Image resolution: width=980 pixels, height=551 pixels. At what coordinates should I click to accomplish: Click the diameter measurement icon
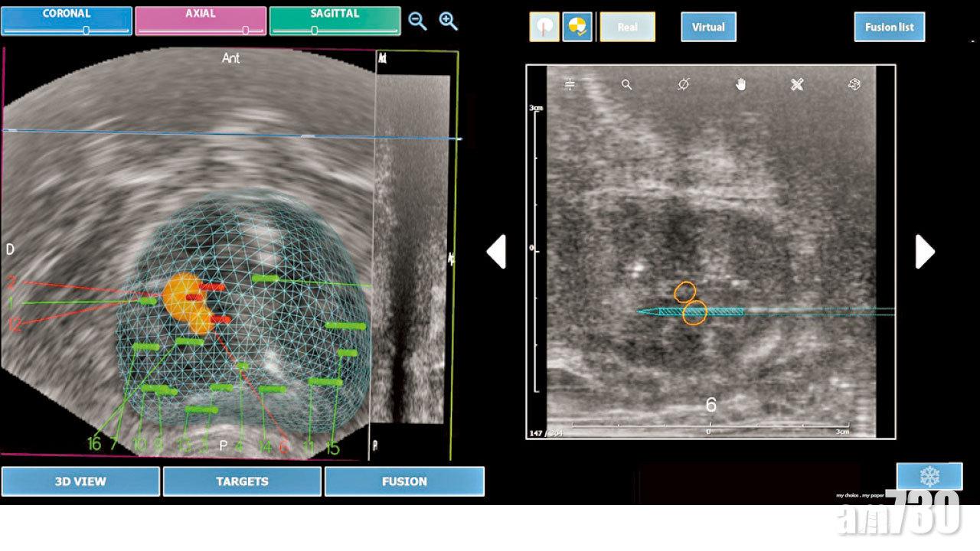pos(684,85)
